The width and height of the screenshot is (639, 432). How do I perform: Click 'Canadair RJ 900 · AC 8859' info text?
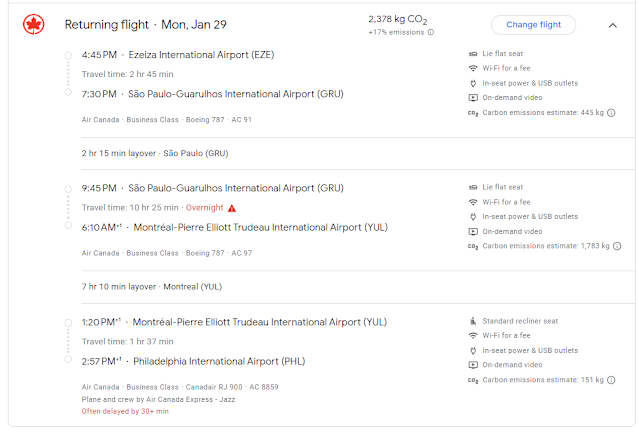coord(232,387)
